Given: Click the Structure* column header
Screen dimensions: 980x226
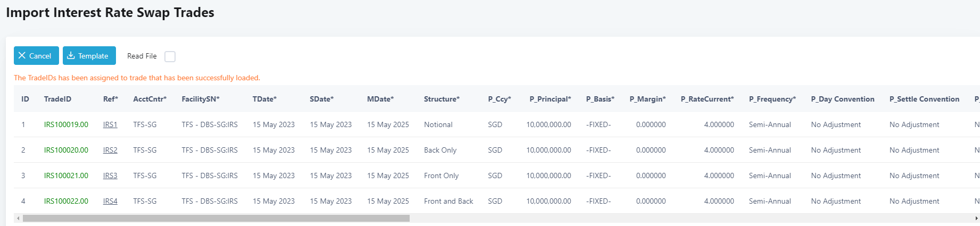Looking at the screenshot, I should point(442,99).
